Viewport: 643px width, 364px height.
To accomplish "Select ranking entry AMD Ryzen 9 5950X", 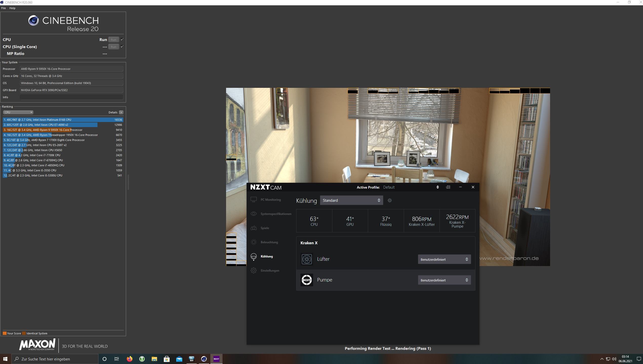I will [63, 130].
